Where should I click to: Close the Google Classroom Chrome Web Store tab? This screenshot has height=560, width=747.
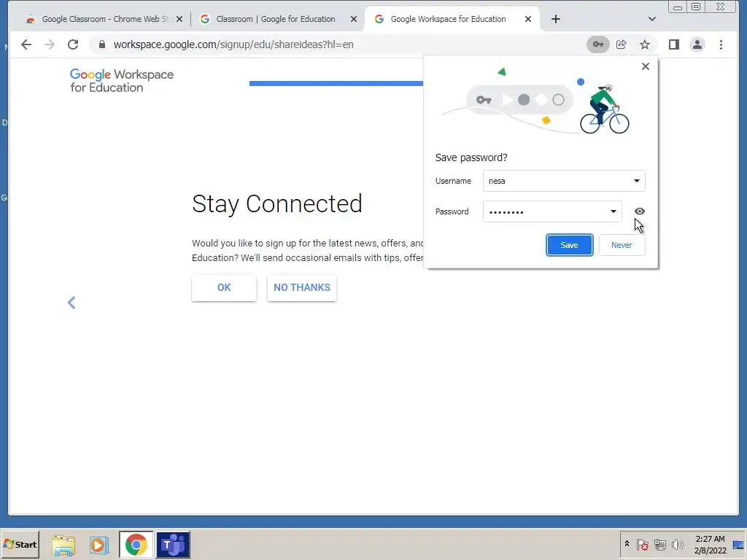tap(179, 19)
